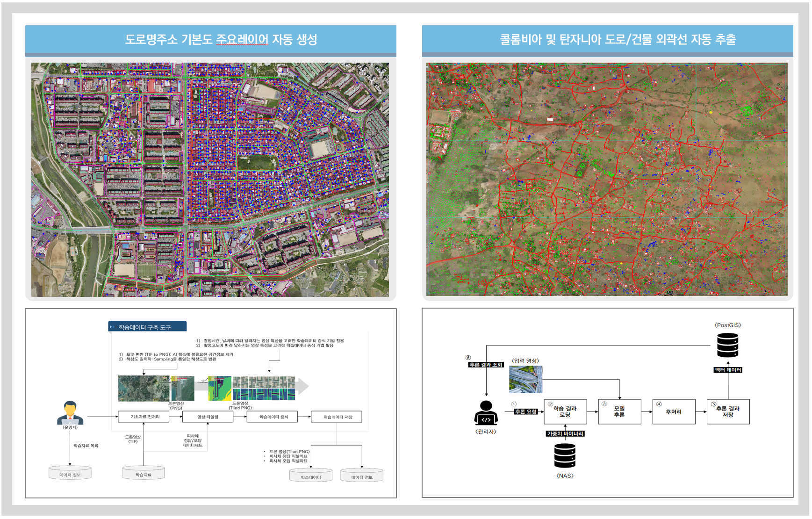812x519 pixels.
Task: Click the NAS database icon
Action: pos(565,455)
